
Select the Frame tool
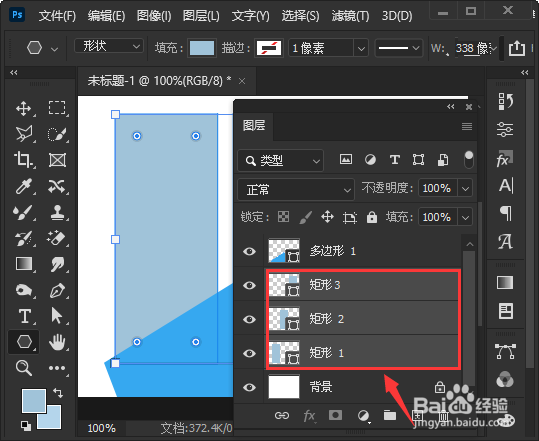[57, 160]
